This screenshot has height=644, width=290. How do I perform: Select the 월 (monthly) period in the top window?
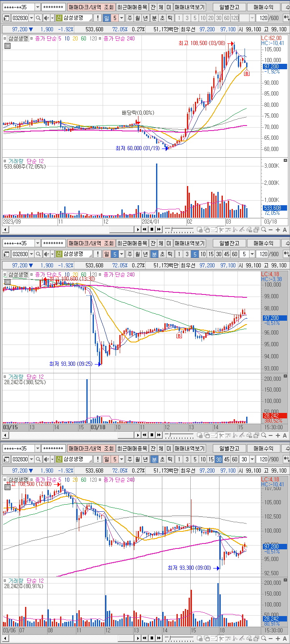click(138, 18)
